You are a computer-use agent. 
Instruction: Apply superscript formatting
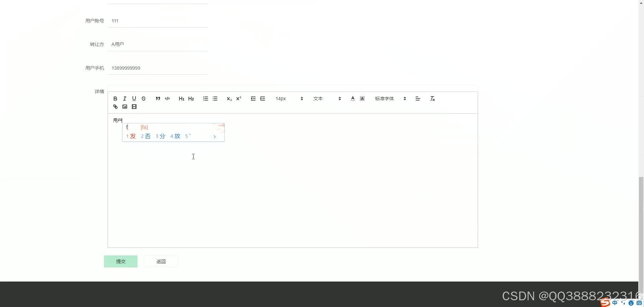[x=239, y=99]
